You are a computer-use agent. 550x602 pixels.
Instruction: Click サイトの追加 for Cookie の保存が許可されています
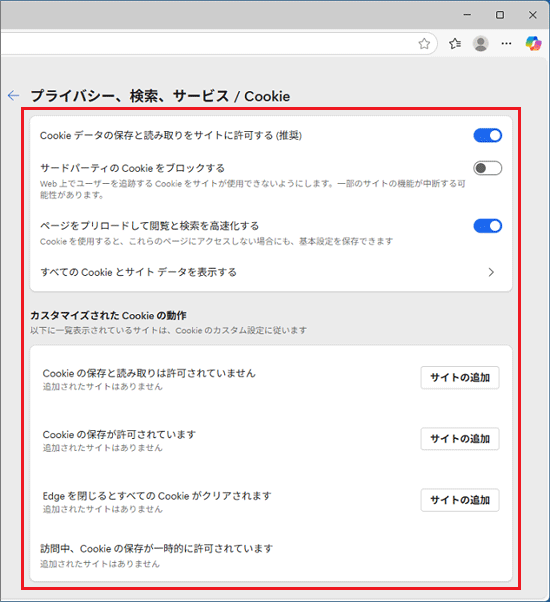(460, 439)
